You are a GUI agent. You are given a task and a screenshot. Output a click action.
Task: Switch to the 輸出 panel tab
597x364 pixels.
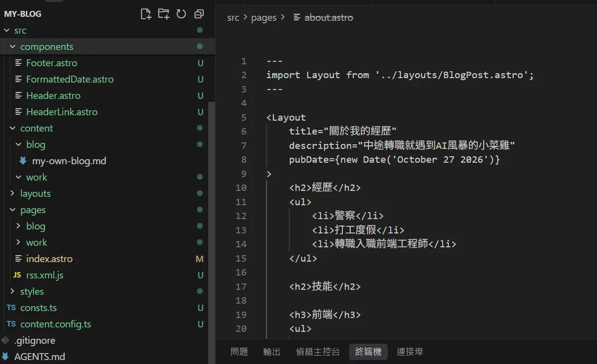pyautogui.click(x=272, y=352)
